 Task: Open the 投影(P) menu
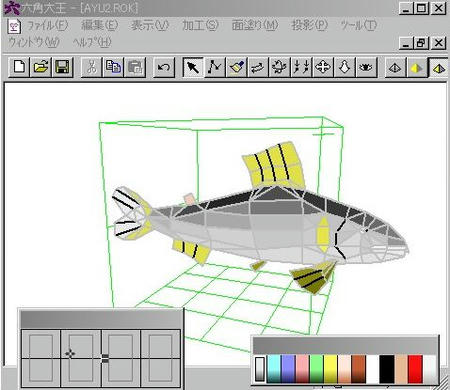310,25
